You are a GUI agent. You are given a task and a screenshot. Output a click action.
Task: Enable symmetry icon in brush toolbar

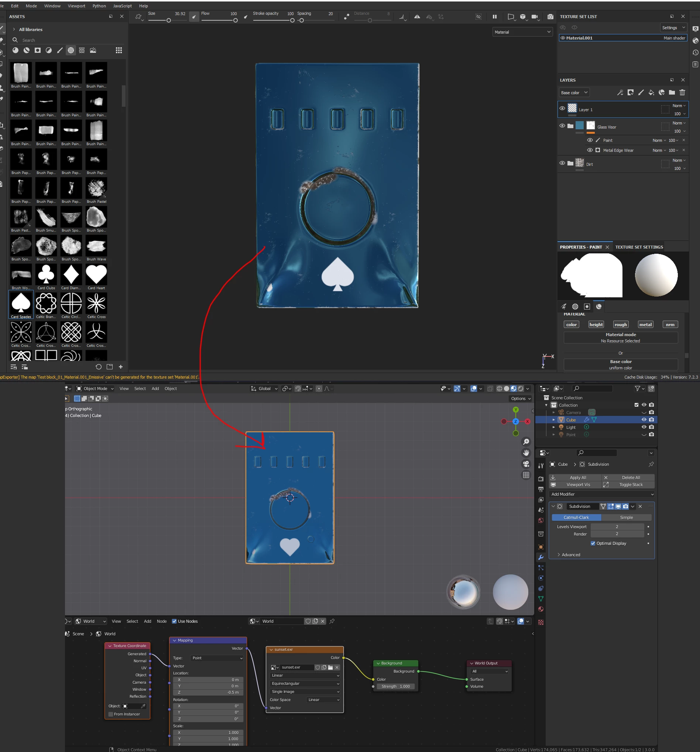(417, 17)
